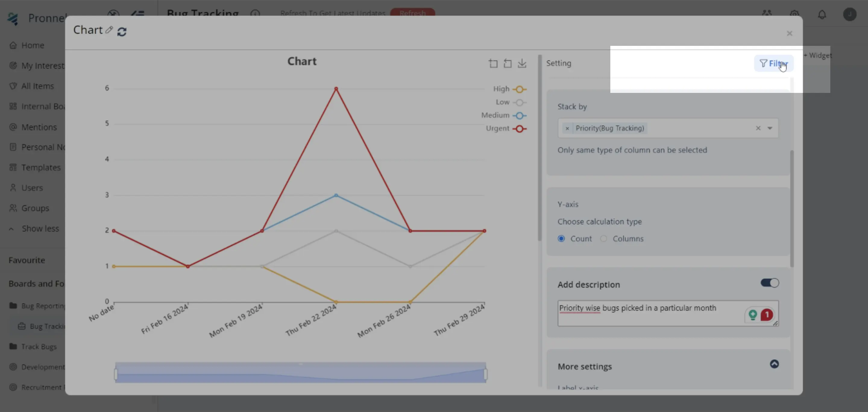Open the Filter button in the Setting panel
This screenshot has width=868, height=412.
pos(774,63)
